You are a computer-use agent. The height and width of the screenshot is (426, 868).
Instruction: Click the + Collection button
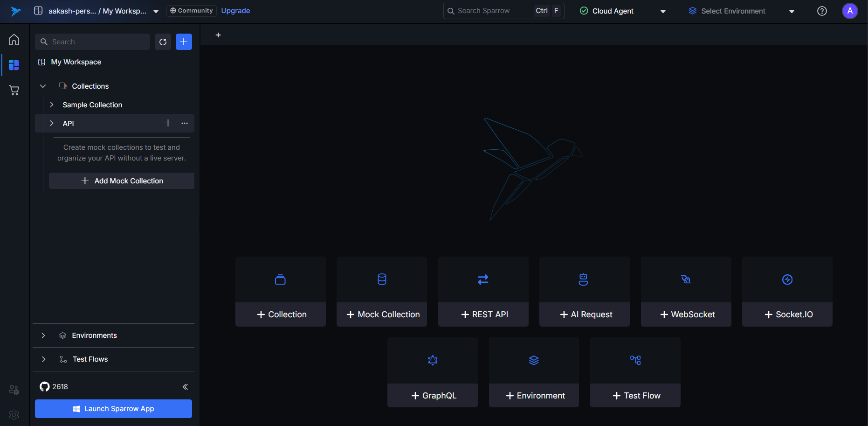[281, 314]
